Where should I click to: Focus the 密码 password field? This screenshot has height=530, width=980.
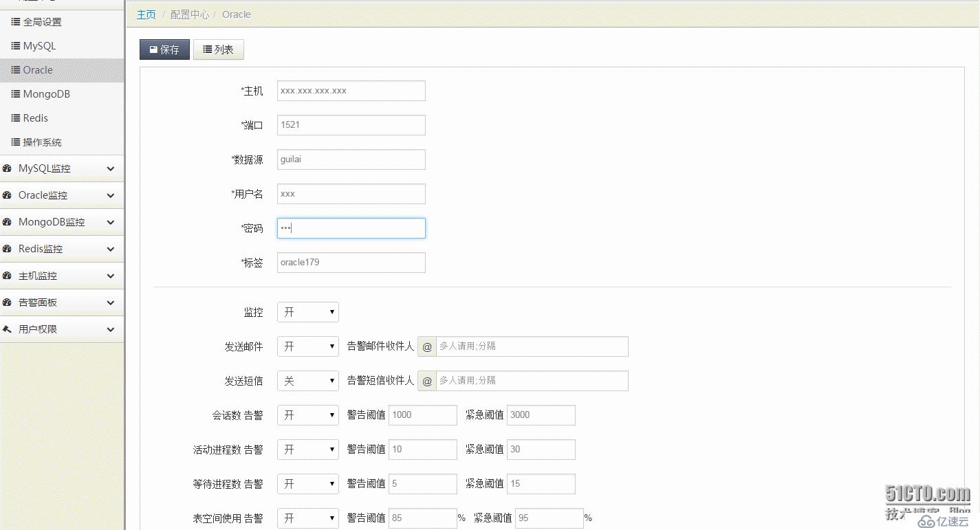coord(351,228)
